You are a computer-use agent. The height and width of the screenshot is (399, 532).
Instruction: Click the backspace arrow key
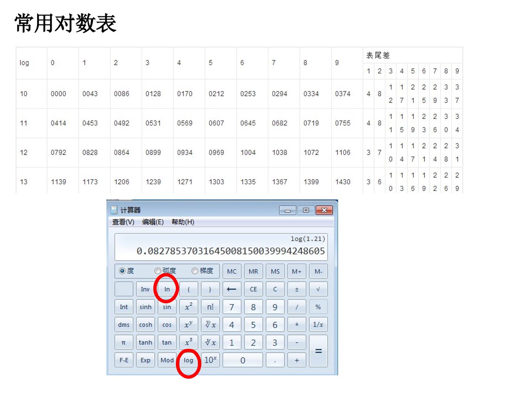point(232,289)
